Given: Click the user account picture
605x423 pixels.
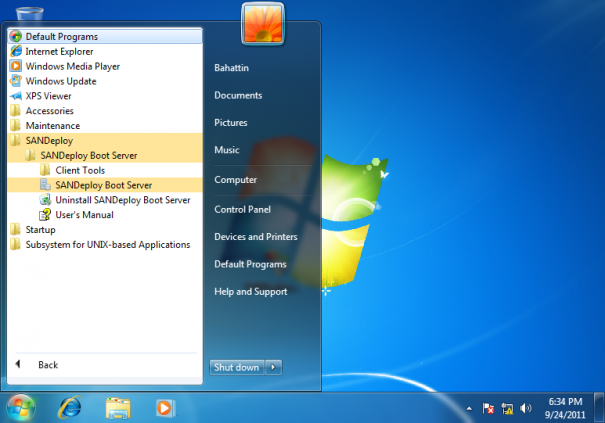Looking at the screenshot, I should pos(263,24).
